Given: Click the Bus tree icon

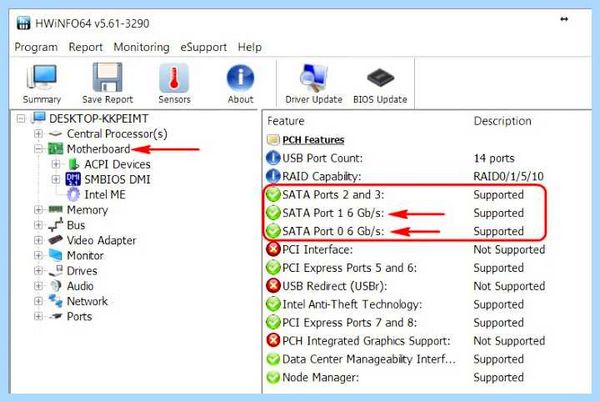Looking at the screenshot, I should (55, 225).
